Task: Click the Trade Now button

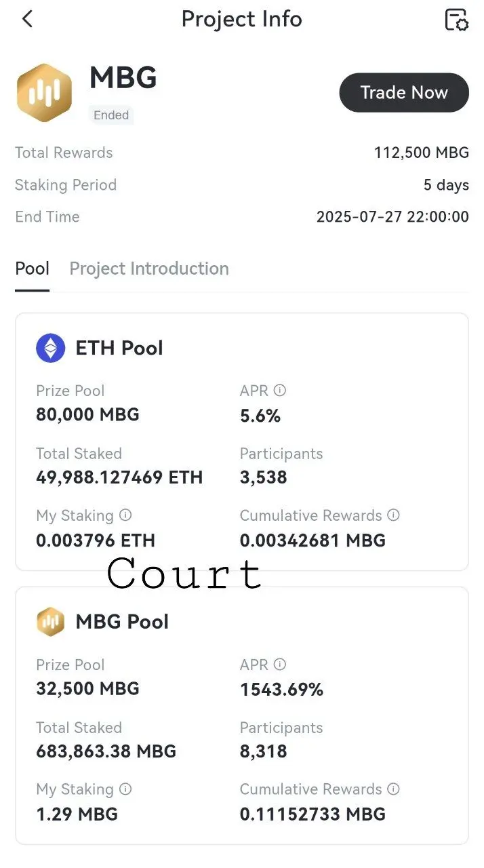Action: 404,93
